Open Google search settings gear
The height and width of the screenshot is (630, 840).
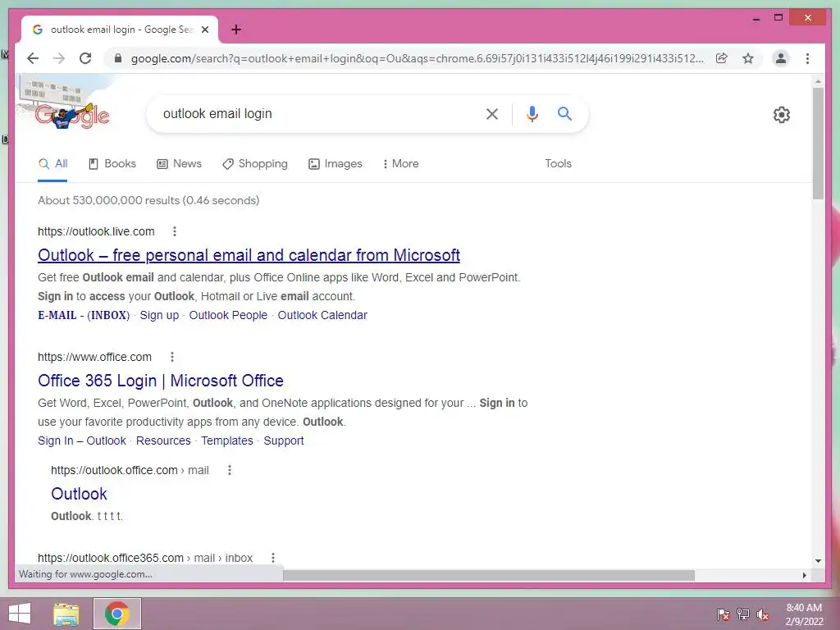click(782, 114)
